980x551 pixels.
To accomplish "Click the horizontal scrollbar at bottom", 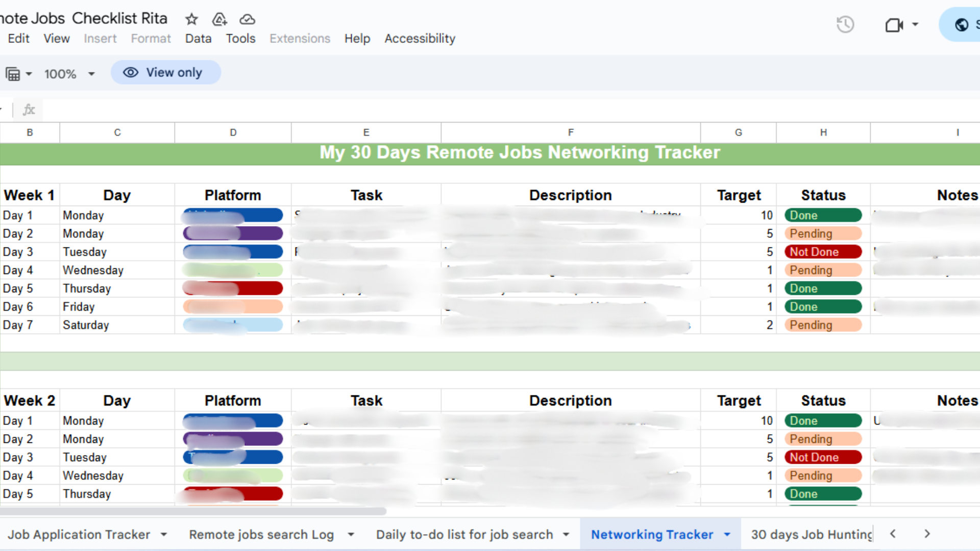I will (x=194, y=511).
